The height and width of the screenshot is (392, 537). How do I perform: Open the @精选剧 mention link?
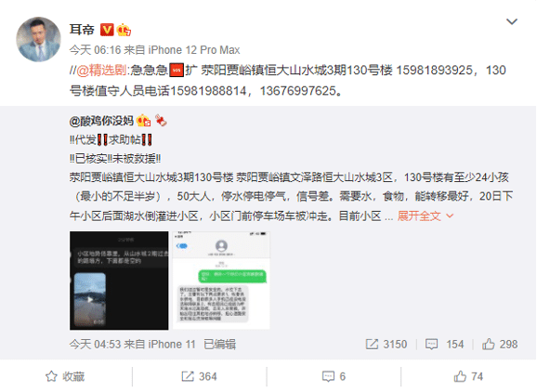101,71
